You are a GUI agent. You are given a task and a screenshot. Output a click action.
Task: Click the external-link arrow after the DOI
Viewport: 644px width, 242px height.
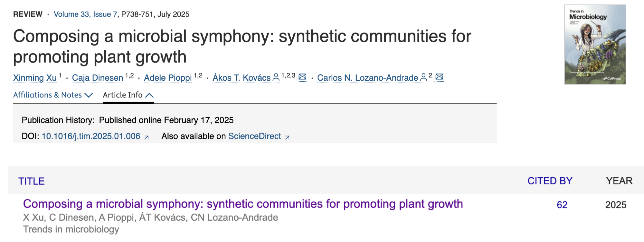[x=147, y=137]
